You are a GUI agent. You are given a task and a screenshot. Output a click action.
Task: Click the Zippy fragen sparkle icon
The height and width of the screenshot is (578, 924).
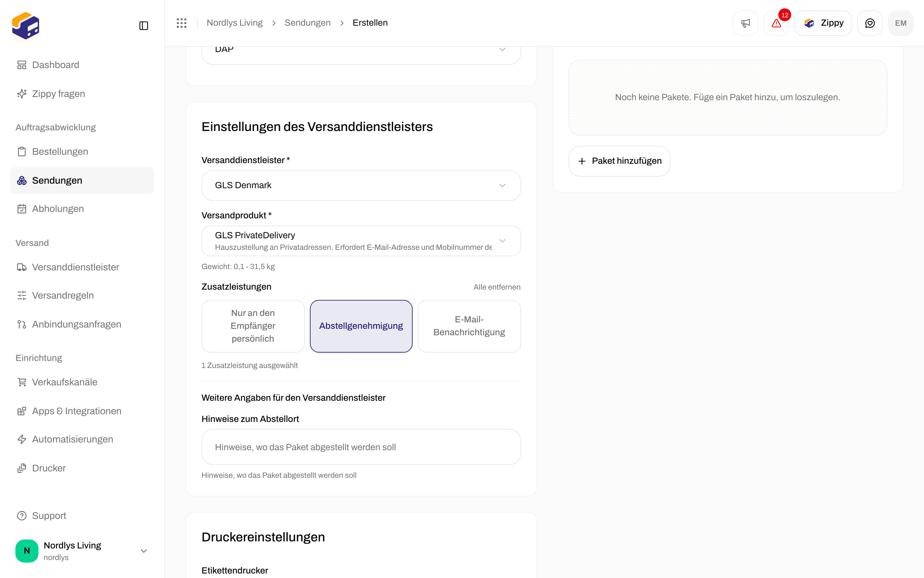tap(22, 94)
